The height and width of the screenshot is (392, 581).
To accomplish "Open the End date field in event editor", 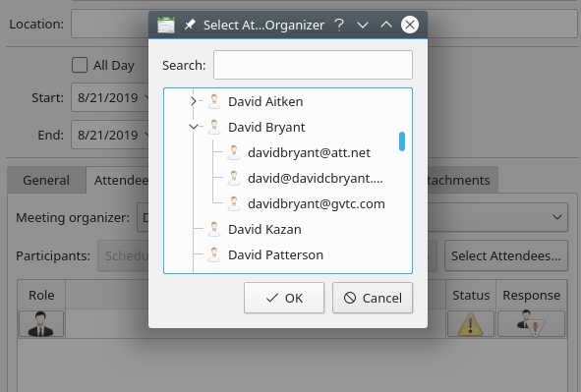I will point(110,135).
